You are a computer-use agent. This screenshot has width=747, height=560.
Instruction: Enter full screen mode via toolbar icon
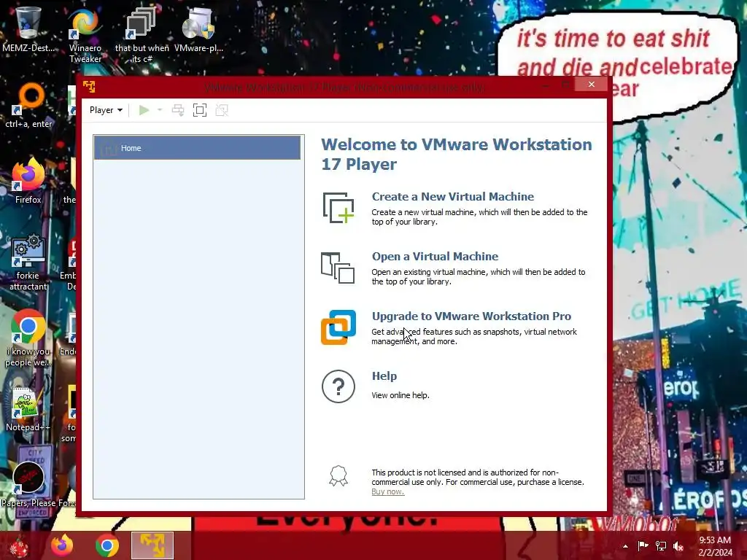(x=200, y=110)
